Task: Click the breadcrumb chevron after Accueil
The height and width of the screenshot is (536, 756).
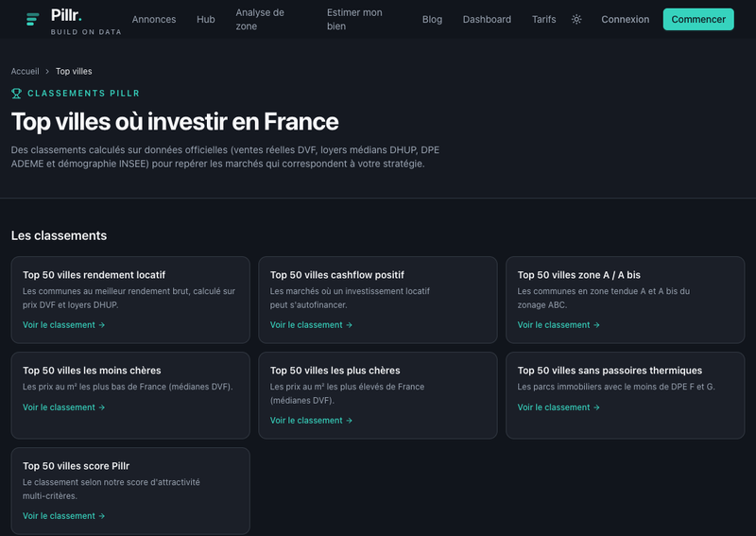Action: click(x=47, y=72)
